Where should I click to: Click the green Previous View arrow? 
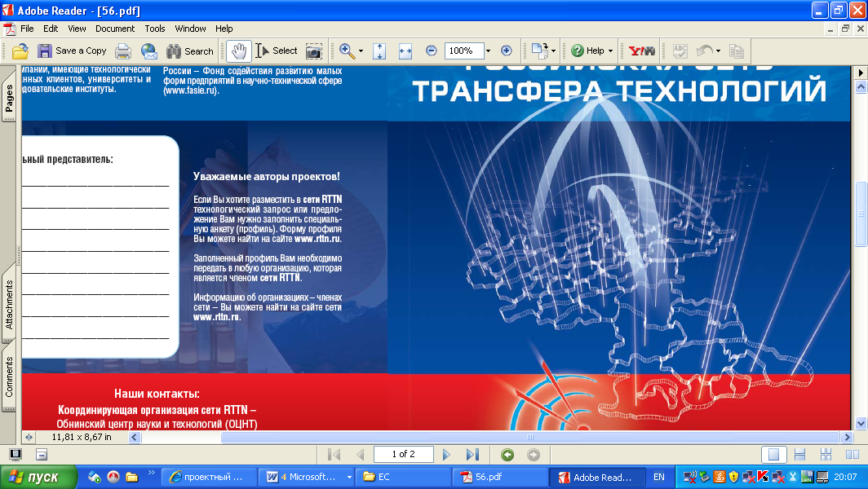coord(507,455)
